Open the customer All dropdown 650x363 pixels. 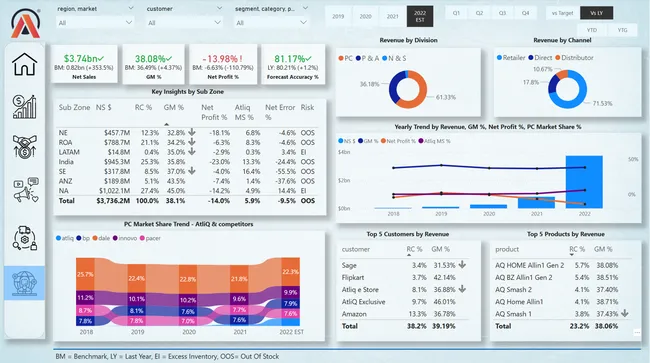pos(184,22)
